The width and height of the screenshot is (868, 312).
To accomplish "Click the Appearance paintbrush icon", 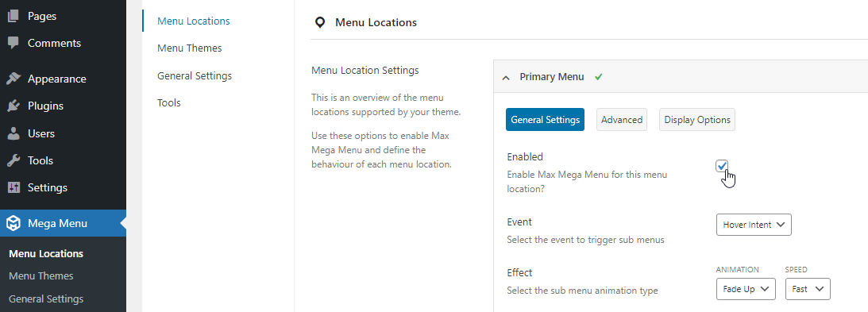I will coord(14,79).
